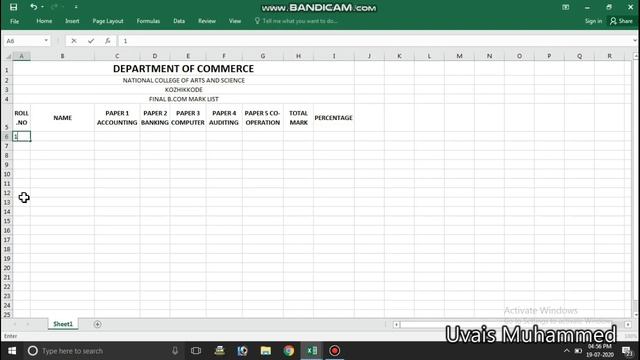Switch to the Home tab

pos(44,21)
